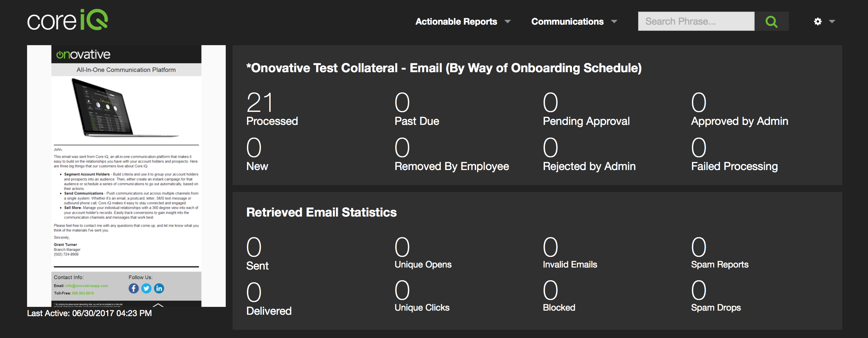
Task: Click the Core iQ logo
Action: 67,20
